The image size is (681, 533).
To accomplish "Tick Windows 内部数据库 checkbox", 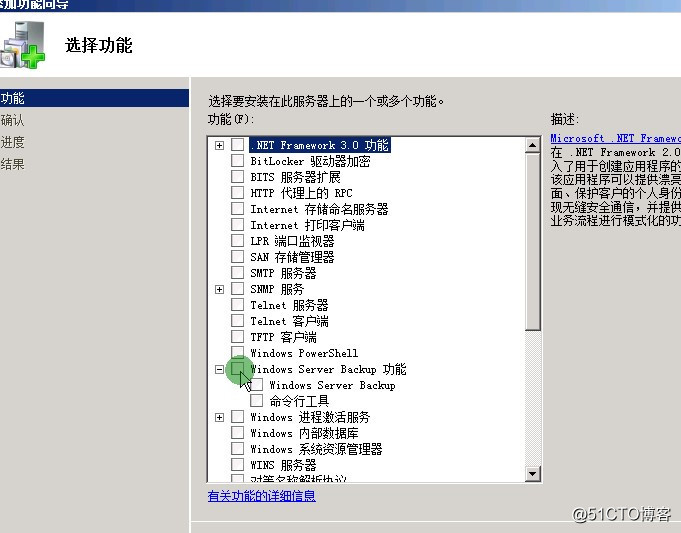I will click(237, 433).
